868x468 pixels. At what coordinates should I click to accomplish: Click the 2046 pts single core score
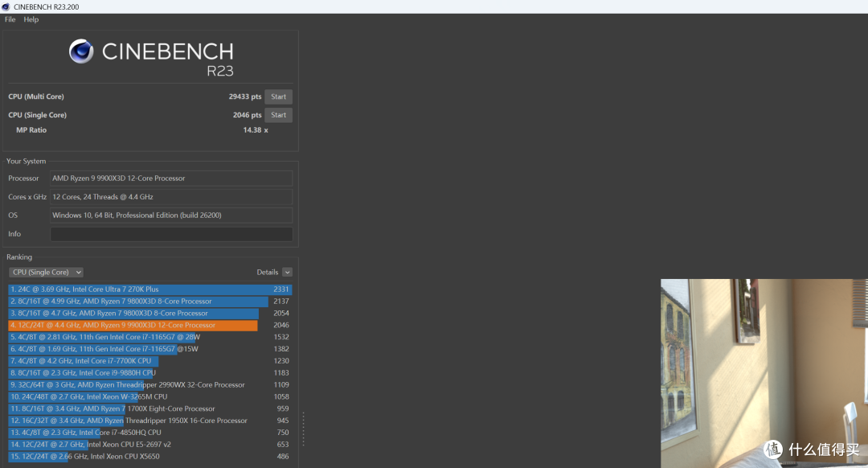click(x=247, y=115)
